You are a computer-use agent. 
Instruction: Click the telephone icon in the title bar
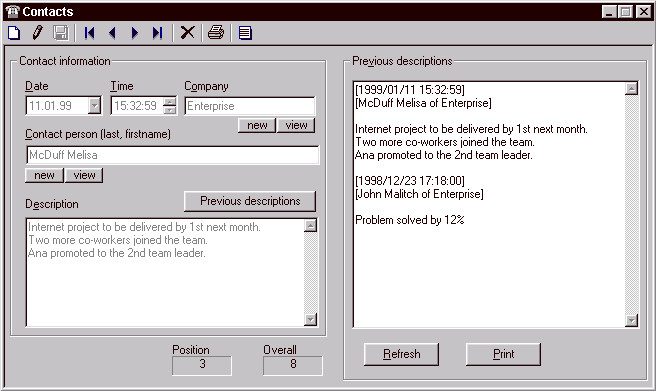pyautogui.click(x=13, y=11)
